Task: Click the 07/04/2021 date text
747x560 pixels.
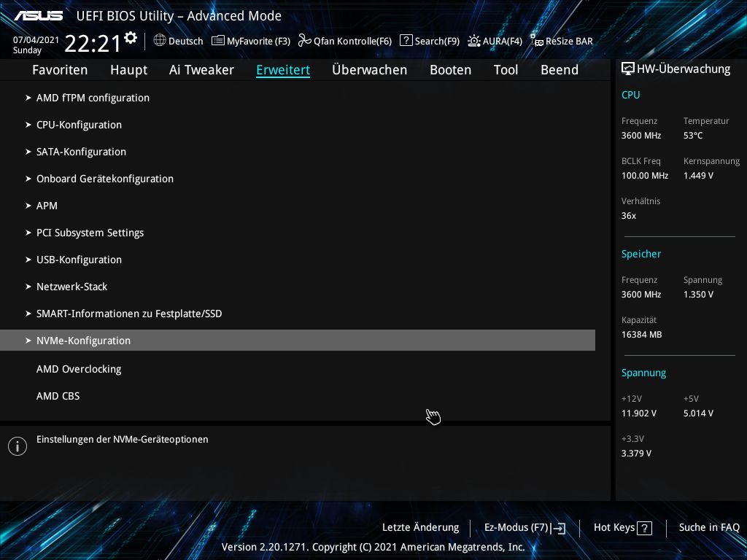Action: (x=36, y=40)
